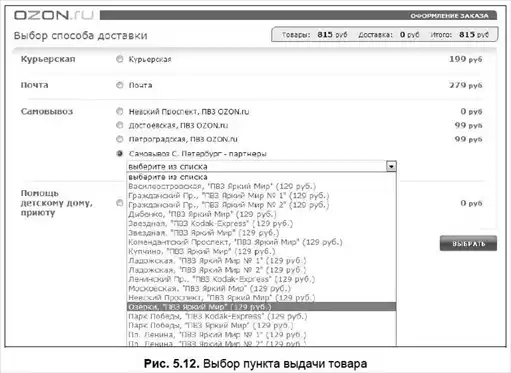
Task: Click the order totals summary box
Action: pos(385,34)
